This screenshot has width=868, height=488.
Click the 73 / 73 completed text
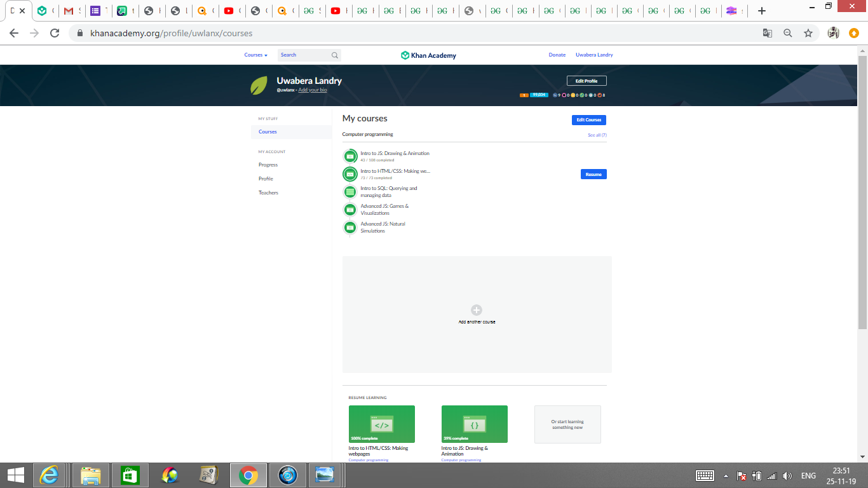[x=376, y=178]
